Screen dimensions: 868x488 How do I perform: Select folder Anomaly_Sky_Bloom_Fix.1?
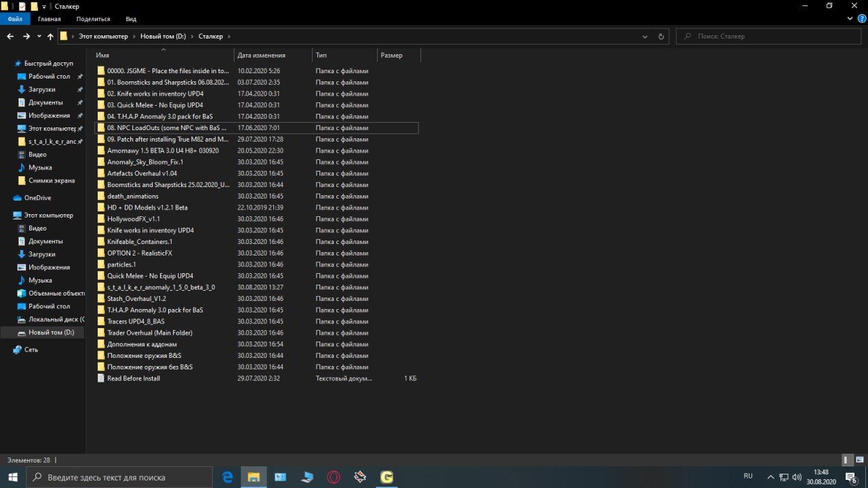[x=145, y=162]
